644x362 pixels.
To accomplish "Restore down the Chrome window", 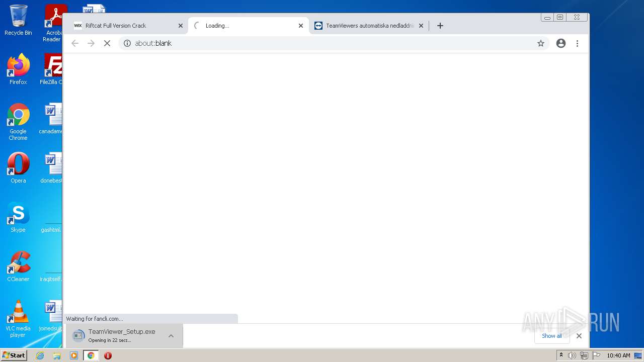I will 560,17.
